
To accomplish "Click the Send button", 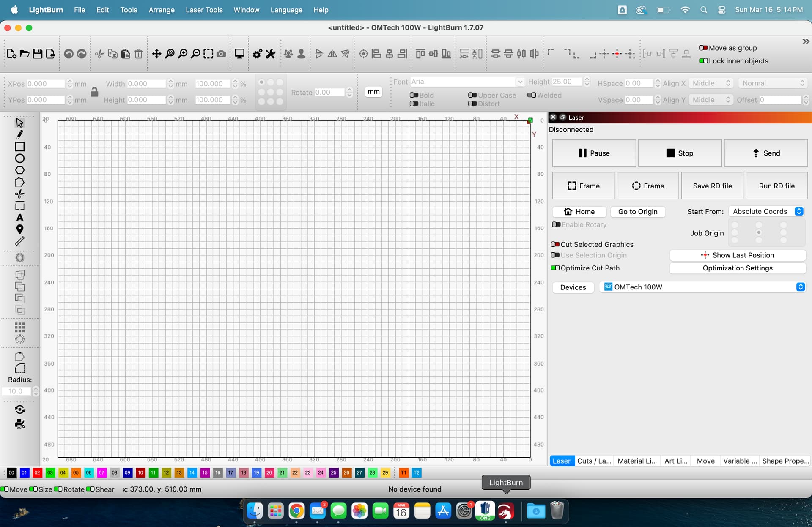I will click(766, 153).
